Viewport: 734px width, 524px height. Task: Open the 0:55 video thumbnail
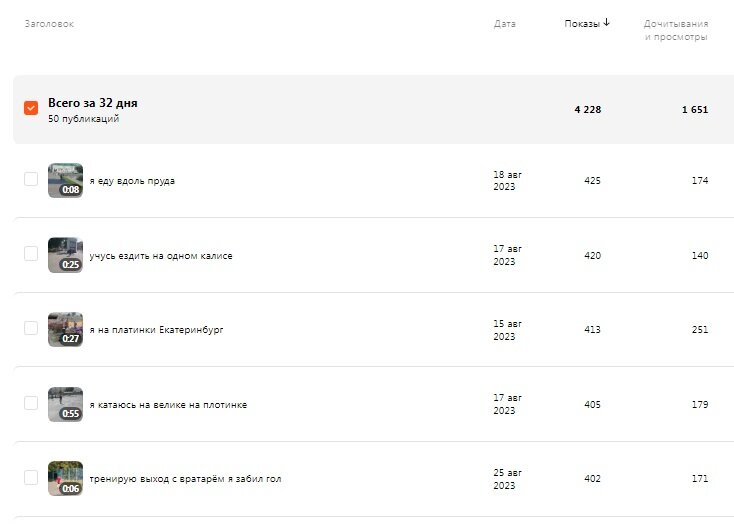coord(66,404)
